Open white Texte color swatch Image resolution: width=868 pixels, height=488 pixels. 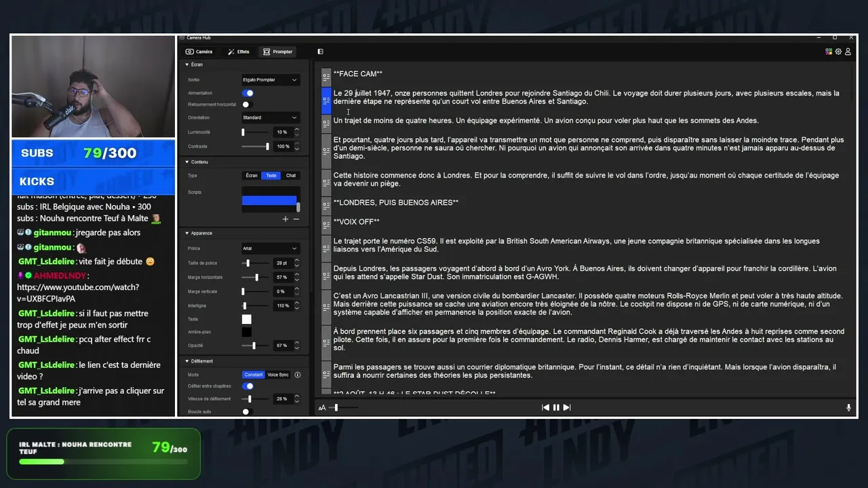[x=247, y=319]
